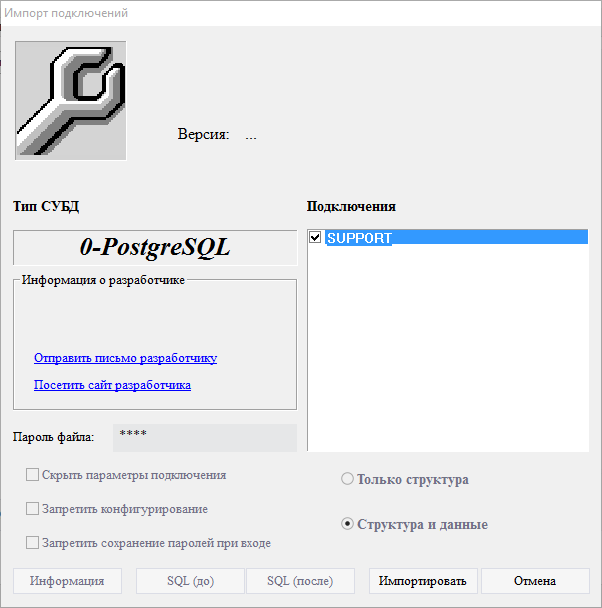Screen dimensions: 602x608
Task: Open 'Отправить письмо разработчику' link
Action: click(x=125, y=358)
